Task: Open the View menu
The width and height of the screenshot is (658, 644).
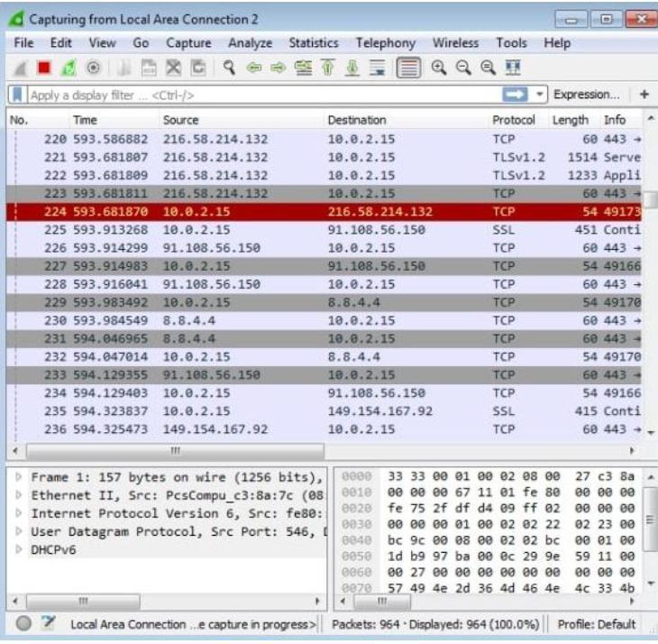Action: point(102,42)
